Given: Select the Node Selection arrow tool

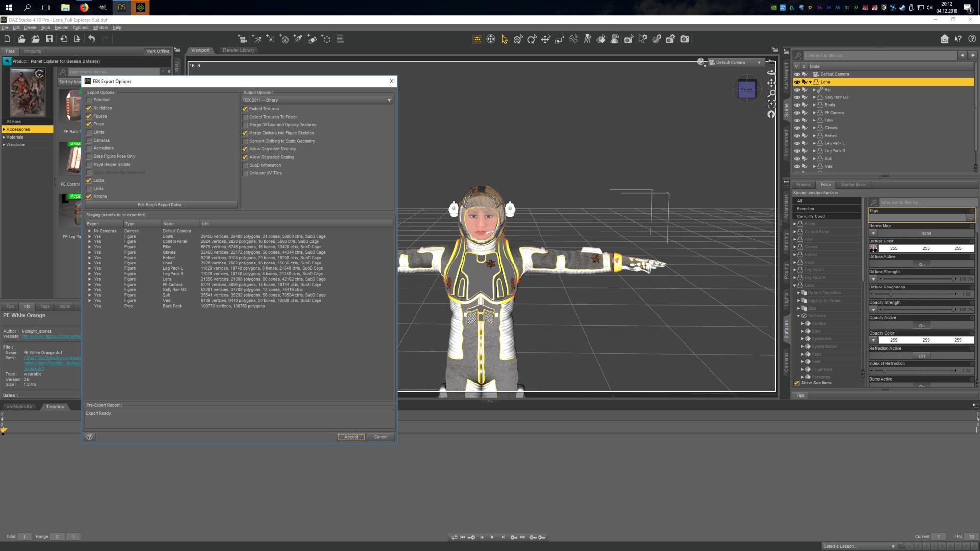Looking at the screenshot, I should (505, 39).
